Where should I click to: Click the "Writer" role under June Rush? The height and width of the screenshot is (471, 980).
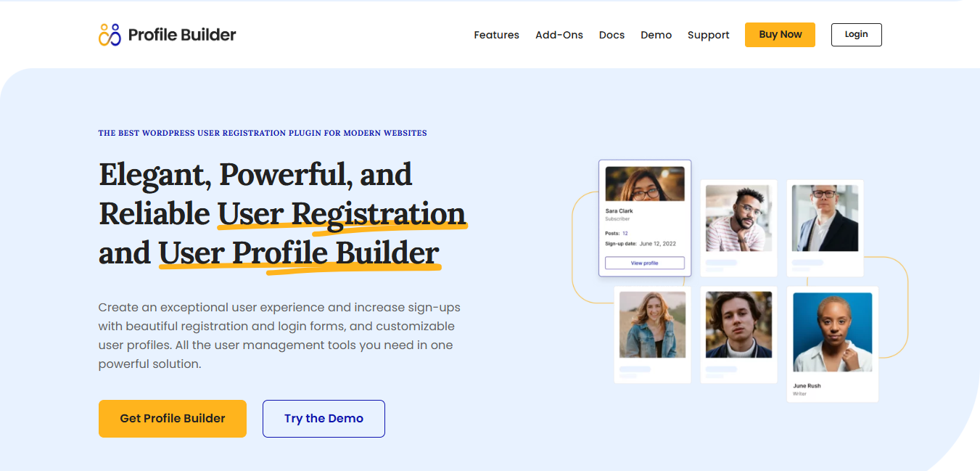799,393
